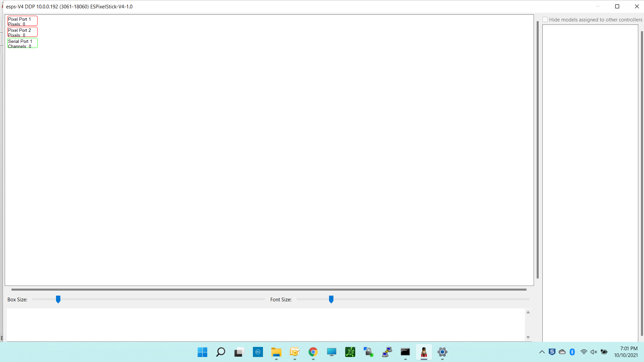Click scroll up arrow in bottom text panel

pos(528,312)
